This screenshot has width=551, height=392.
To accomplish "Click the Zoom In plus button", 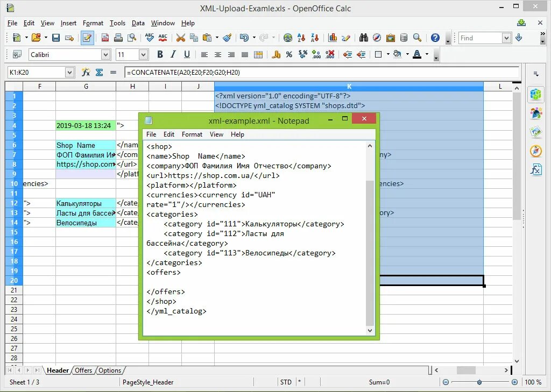I will point(514,382).
